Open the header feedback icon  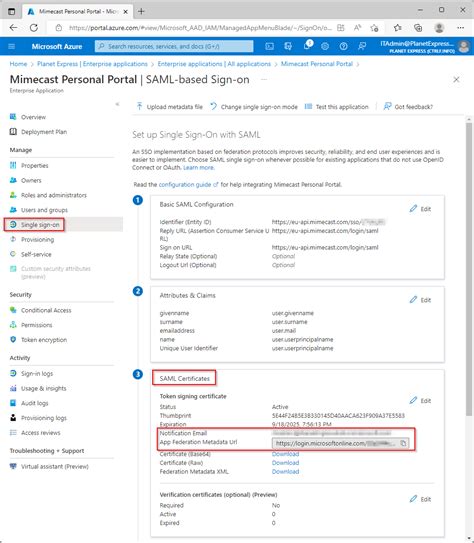coord(362,46)
